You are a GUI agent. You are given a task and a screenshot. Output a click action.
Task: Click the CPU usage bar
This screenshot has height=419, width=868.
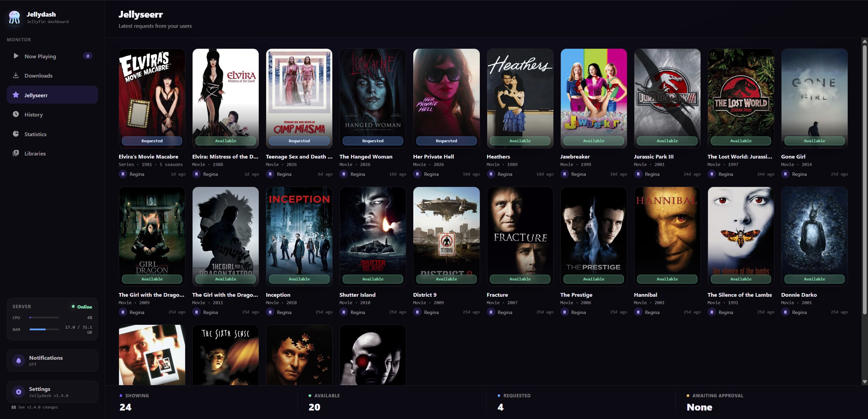click(44, 318)
